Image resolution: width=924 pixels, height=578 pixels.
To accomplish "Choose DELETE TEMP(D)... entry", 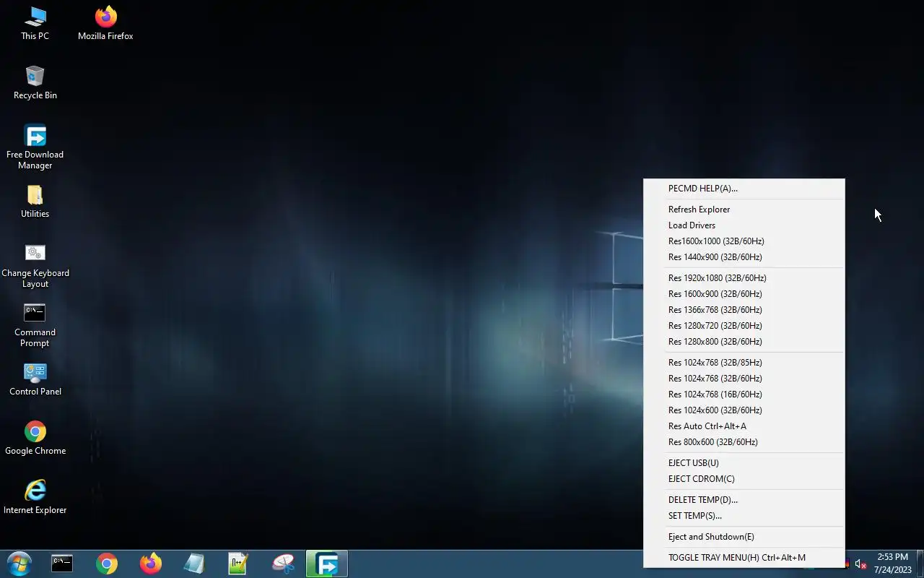I will [744, 500].
